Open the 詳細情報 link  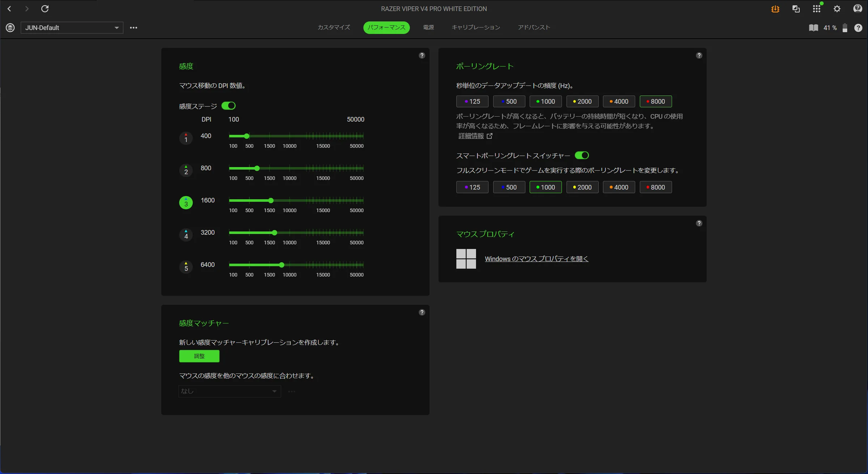pyautogui.click(x=471, y=136)
